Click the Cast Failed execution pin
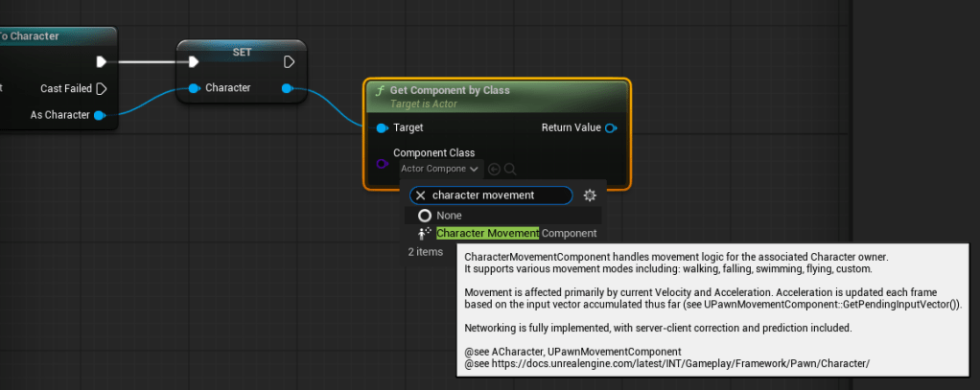980x390 pixels. (x=102, y=88)
